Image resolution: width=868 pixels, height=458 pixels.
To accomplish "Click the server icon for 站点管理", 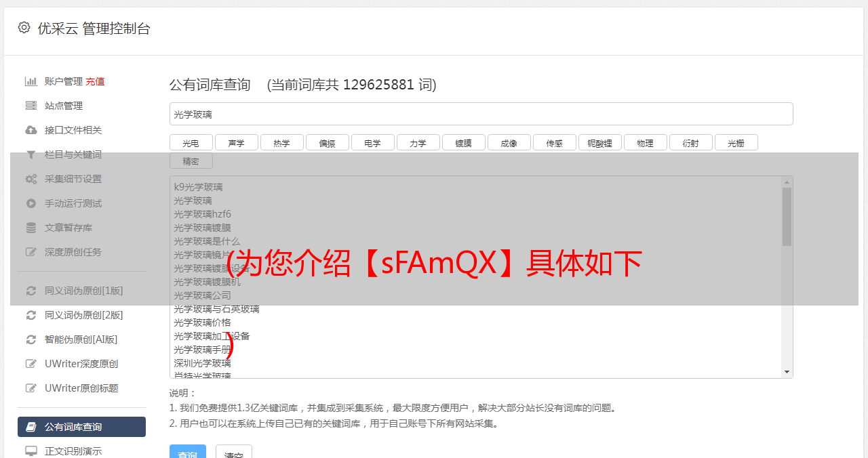I will (31, 106).
